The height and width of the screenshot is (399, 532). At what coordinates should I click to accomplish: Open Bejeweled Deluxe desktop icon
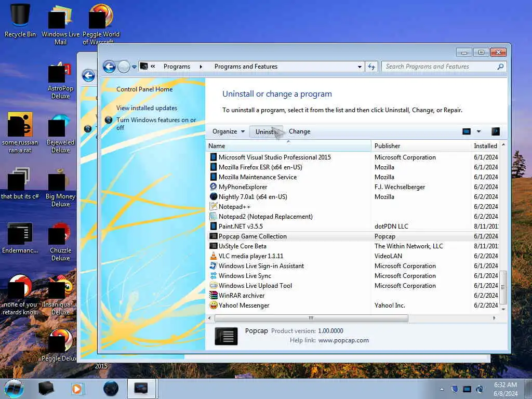point(60,135)
